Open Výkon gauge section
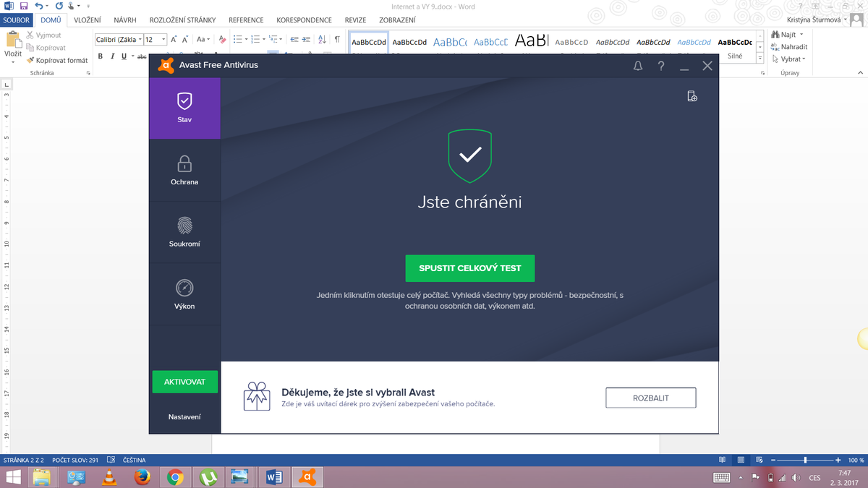Viewport: 868px width, 488px height. pyautogui.click(x=184, y=294)
